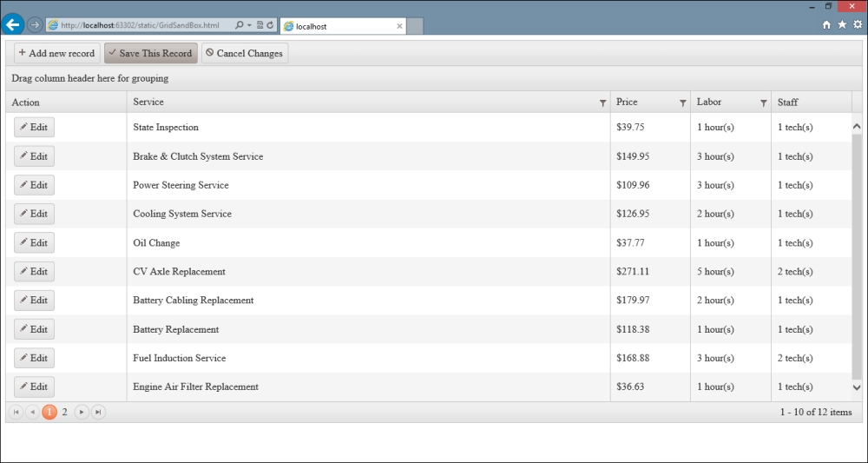Filter the Labor column
The height and width of the screenshot is (463, 868).
[763, 103]
